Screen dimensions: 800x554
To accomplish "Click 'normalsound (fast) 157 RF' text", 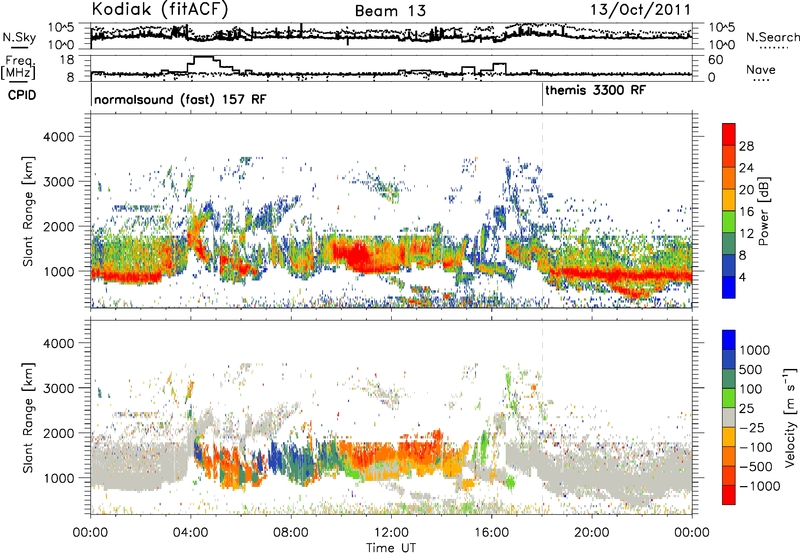I will [x=180, y=99].
